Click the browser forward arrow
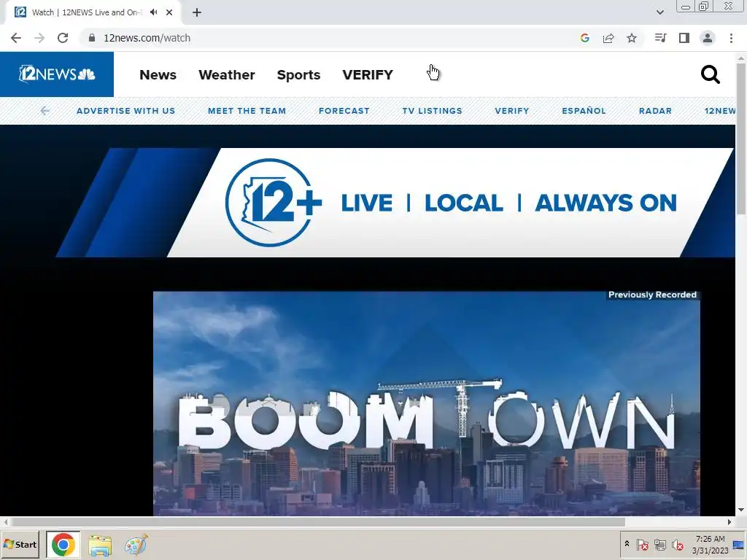 39,38
